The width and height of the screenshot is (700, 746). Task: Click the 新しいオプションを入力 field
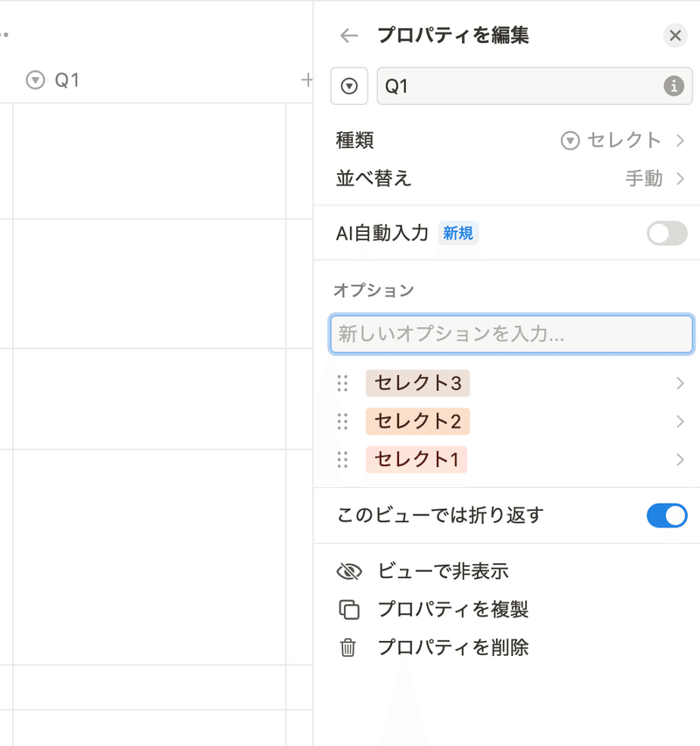511,334
